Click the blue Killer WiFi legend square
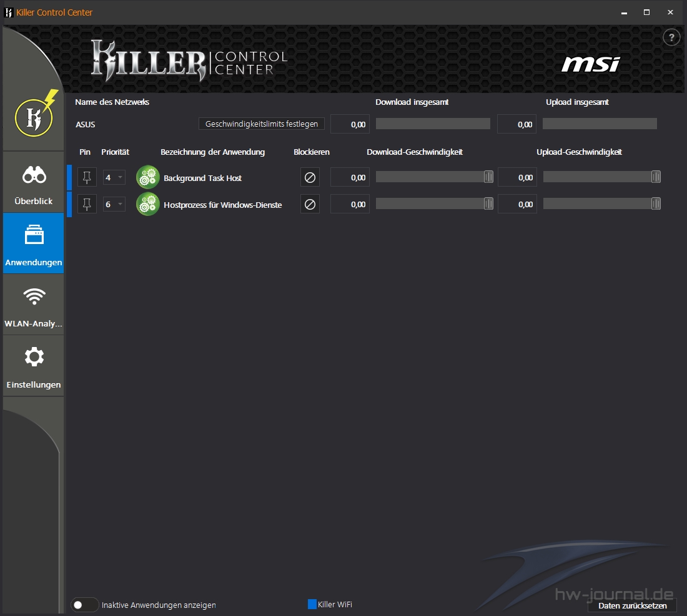The image size is (687, 616). click(312, 604)
